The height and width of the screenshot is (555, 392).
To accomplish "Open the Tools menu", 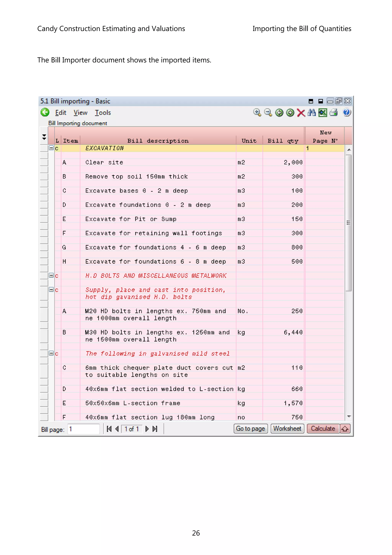I will point(103,113).
